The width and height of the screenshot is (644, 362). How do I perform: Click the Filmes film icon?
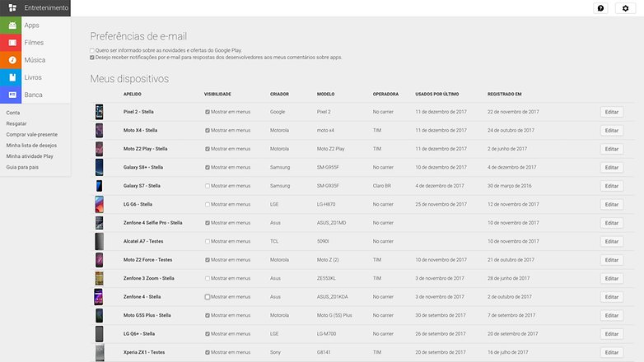pyautogui.click(x=11, y=43)
